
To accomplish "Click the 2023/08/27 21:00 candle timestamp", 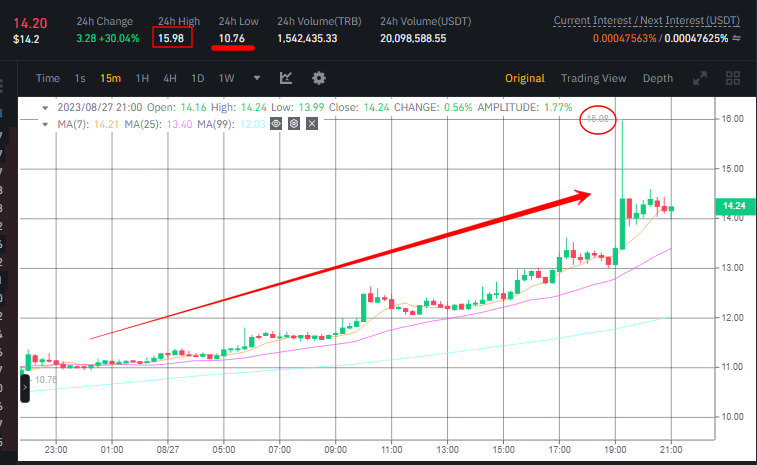I will click(x=100, y=107).
